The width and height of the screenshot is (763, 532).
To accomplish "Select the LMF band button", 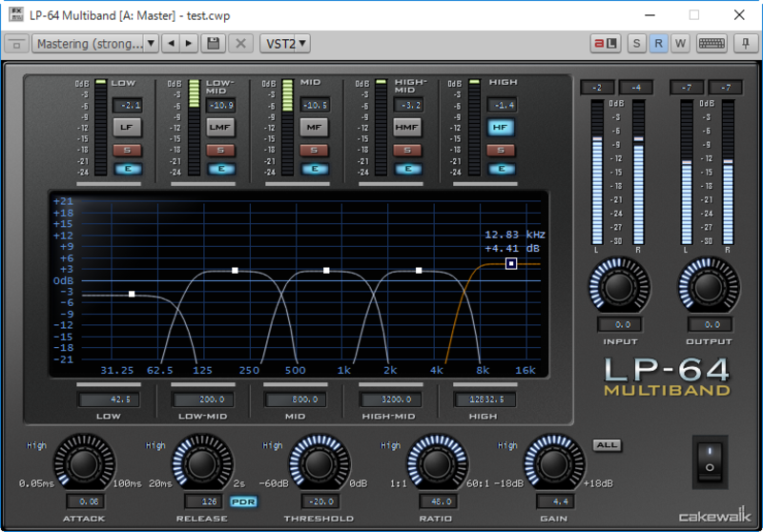I will 220,128.
